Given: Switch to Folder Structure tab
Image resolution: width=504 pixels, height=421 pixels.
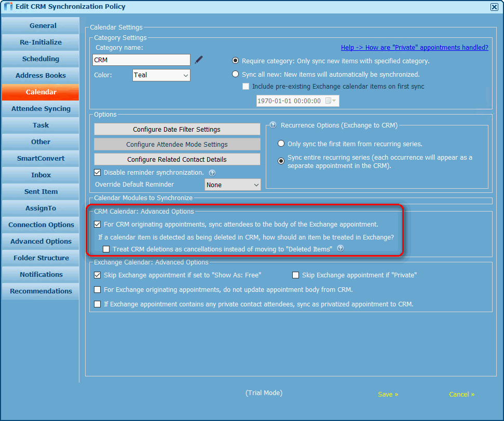Looking at the screenshot, I should 40,258.
